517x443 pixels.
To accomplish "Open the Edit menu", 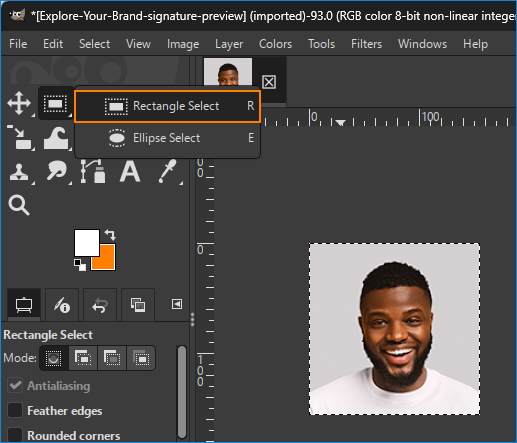I will pos(53,44).
